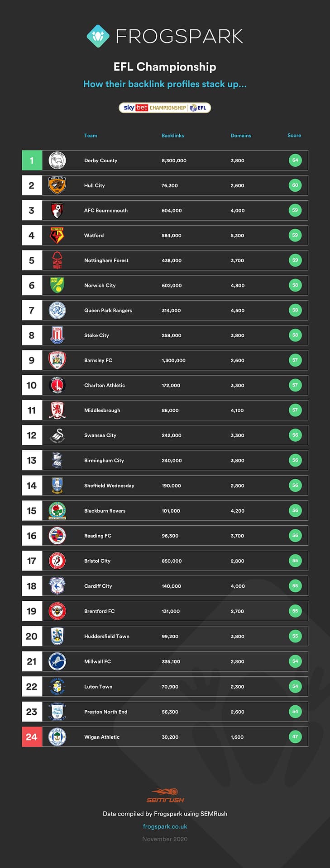Screen dimensions: 330x868
Task: Click the Score column header
Action: point(294,136)
